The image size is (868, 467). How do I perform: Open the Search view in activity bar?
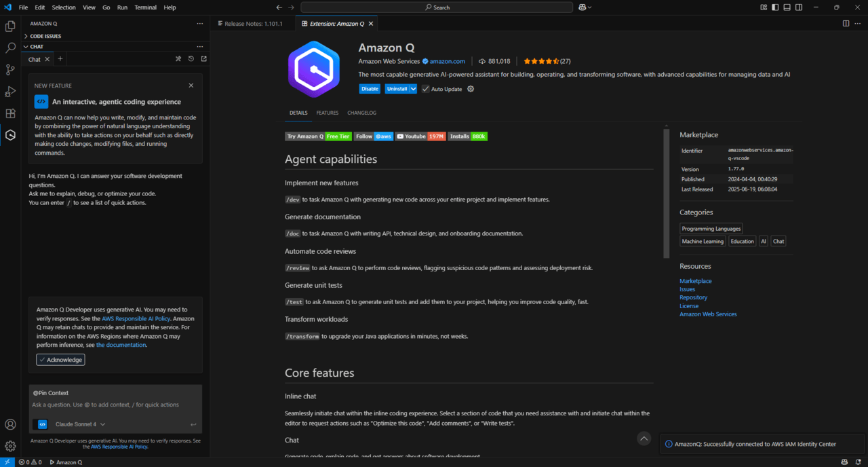pos(10,48)
